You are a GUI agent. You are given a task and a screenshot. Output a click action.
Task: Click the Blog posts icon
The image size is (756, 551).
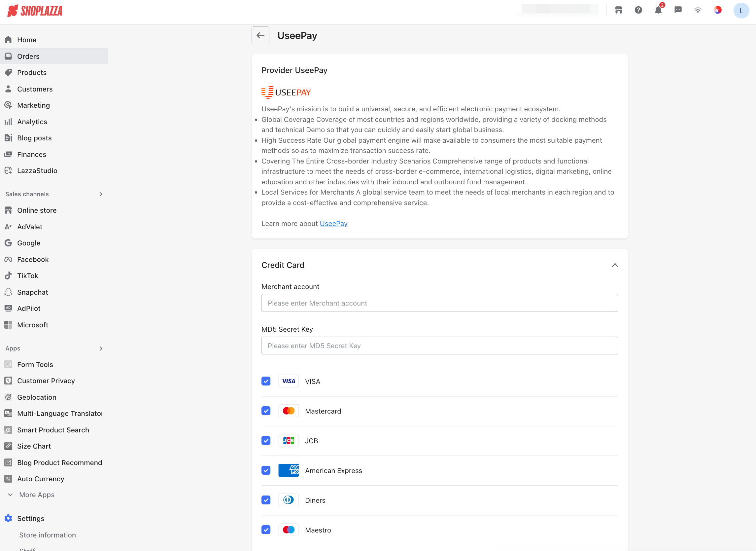(8, 138)
